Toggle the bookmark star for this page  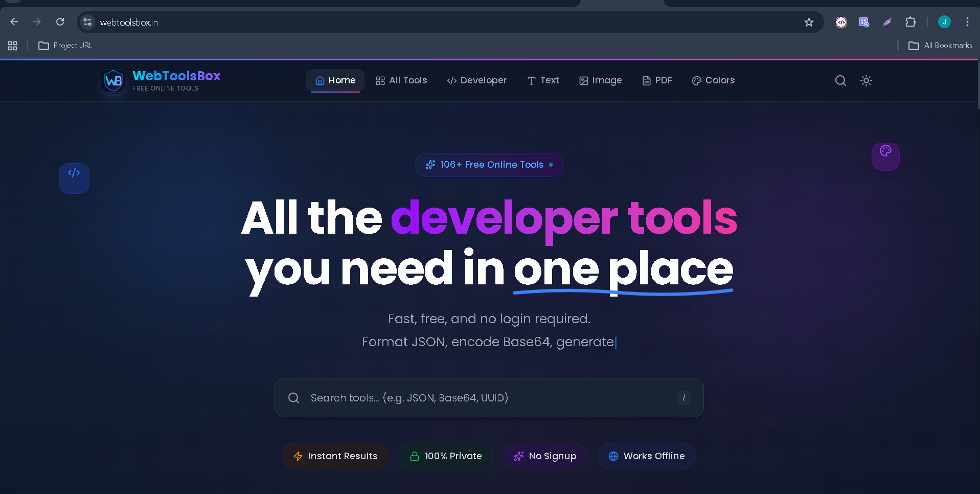click(x=808, y=22)
